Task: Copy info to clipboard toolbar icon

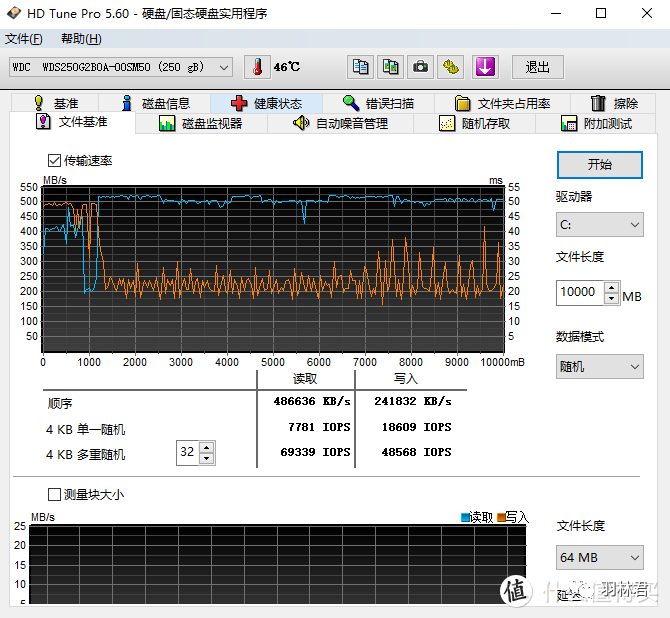Action: click(360, 67)
